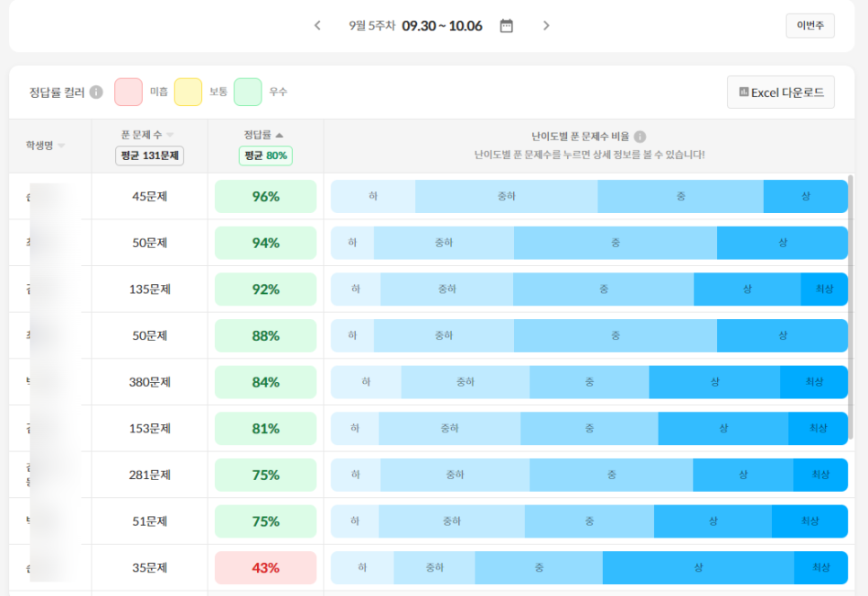
Task: Sort by 학생명 column header arrow
Action: point(61,146)
